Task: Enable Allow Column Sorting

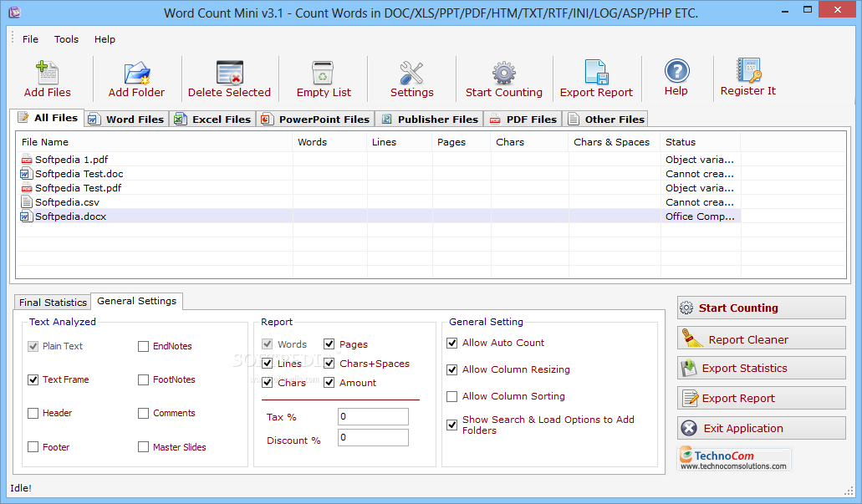Action: click(x=451, y=397)
